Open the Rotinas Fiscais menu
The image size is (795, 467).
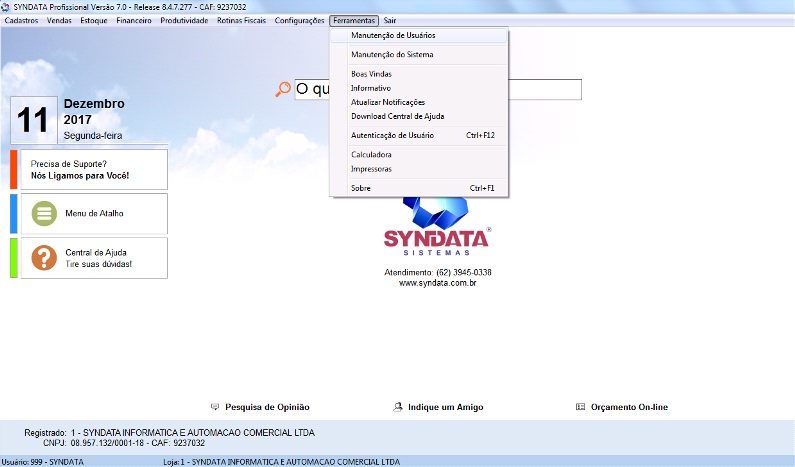[x=241, y=21]
